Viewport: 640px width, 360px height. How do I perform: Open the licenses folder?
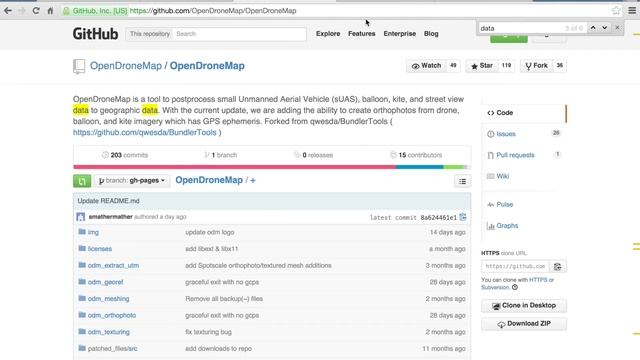point(100,249)
